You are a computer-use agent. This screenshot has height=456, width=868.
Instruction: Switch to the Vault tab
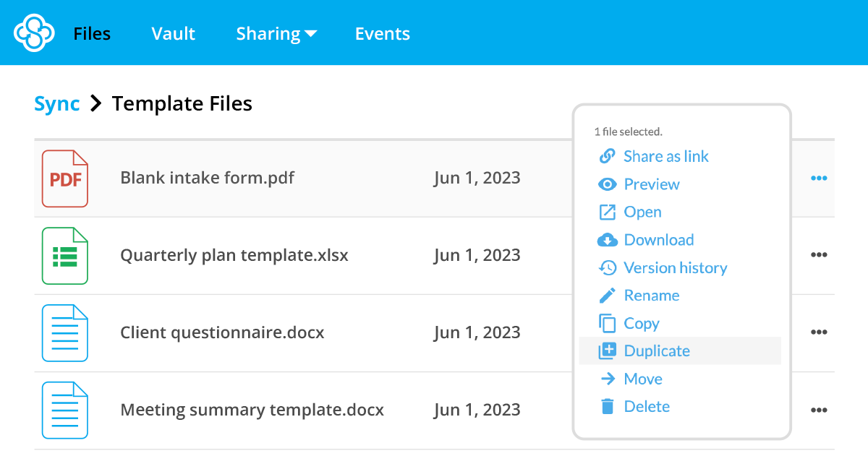[x=173, y=33]
